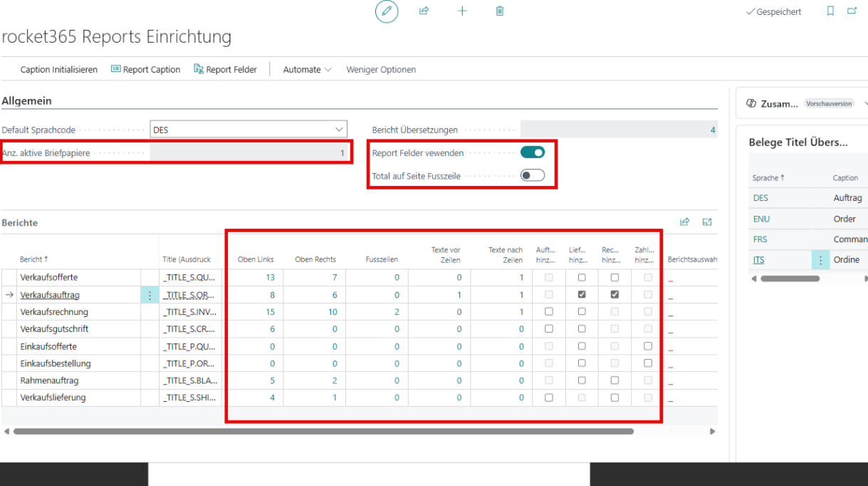Click Fusszeilen value 2 for Verkaufsrechnung
The width and height of the screenshot is (868, 486).
[x=397, y=311]
